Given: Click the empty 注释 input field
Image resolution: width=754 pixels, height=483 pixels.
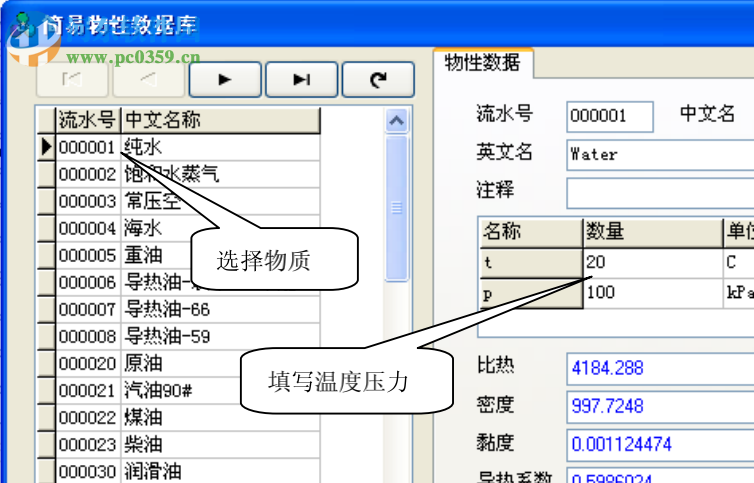Looking at the screenshot, I should 660,193.
